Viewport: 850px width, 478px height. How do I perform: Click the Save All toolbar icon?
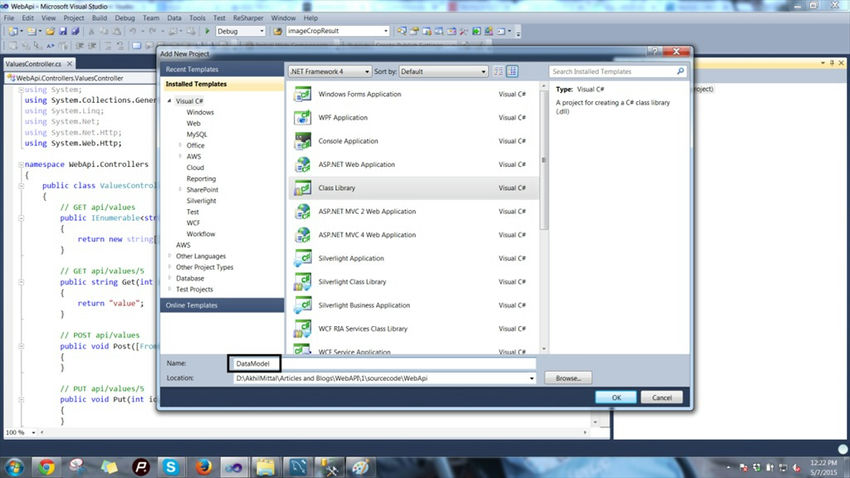pyautogui.click(x=75, y=31)
